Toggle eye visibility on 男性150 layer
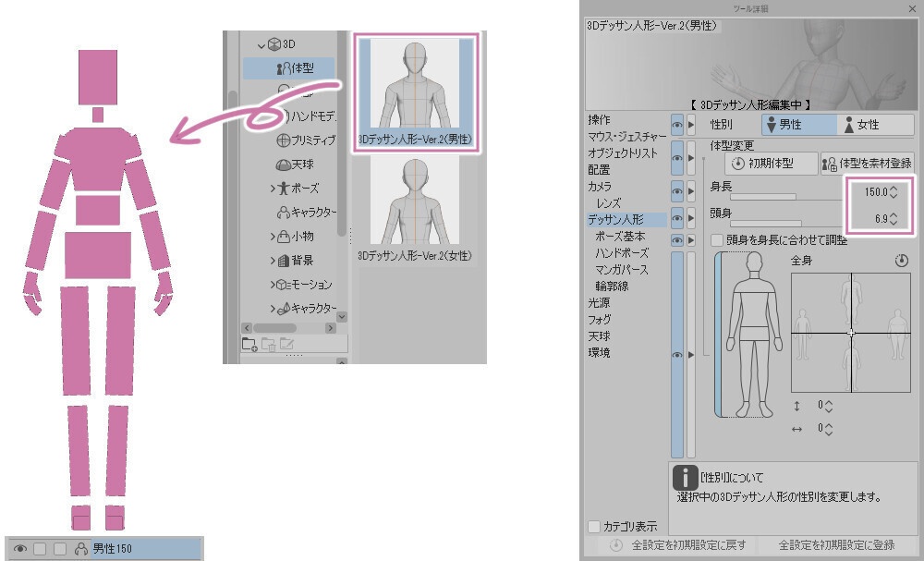The image size is (924, 561). click(20, 549)
